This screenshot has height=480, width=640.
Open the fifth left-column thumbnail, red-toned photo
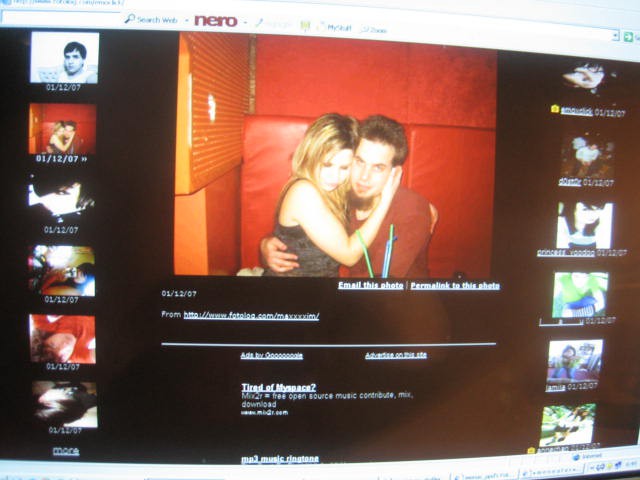point(62,339)
